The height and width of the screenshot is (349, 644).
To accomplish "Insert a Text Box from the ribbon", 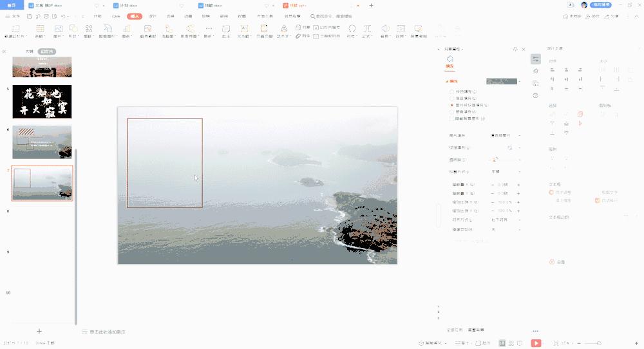I will tap(244, 29).
